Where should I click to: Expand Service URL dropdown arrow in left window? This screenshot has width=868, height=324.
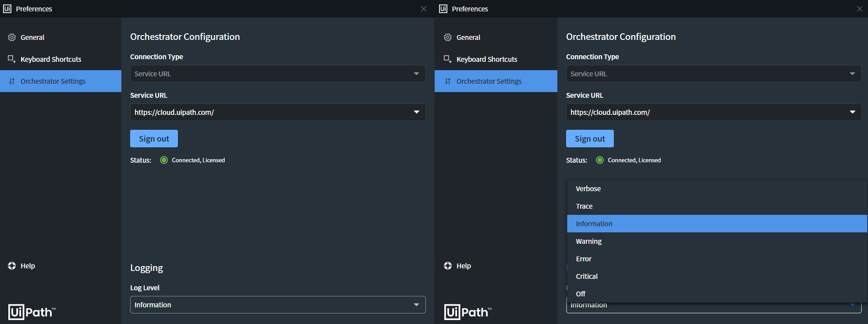pyautogui.click(x=416, y=112)
